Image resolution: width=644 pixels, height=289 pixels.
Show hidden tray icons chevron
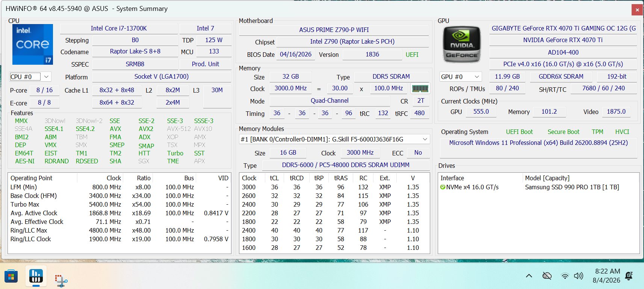point(529,276)
